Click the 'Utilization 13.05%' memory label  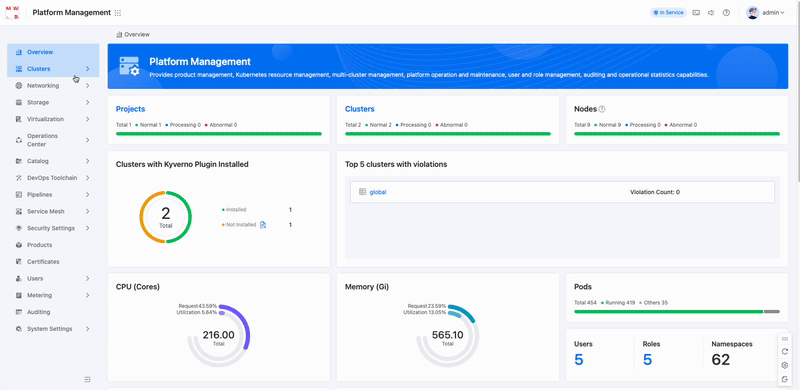coord(425,312)
